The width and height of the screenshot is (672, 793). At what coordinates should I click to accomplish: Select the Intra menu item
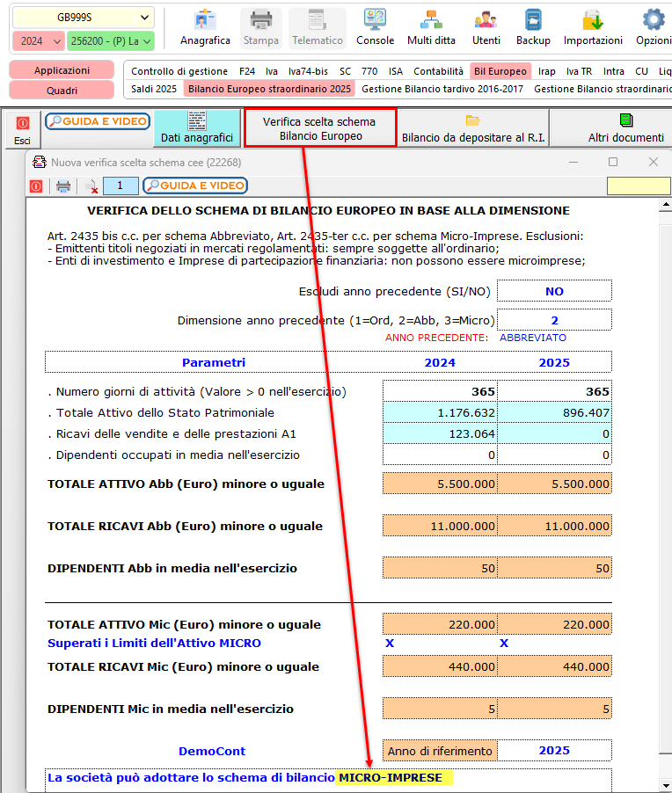(x=613, y=71)
